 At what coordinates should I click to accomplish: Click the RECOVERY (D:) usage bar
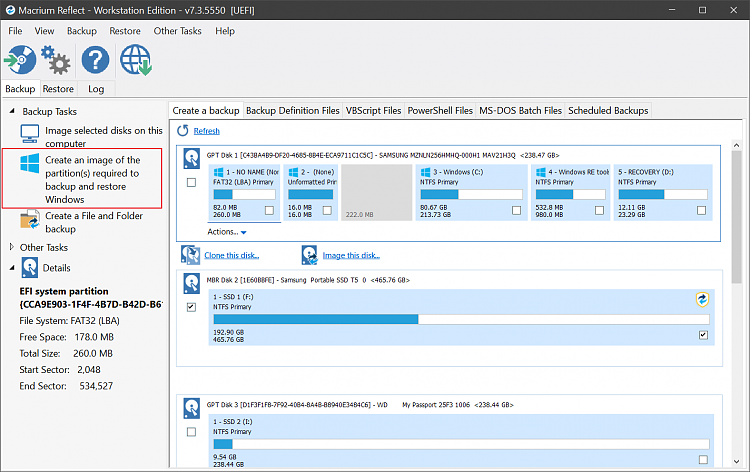(662, 194)
